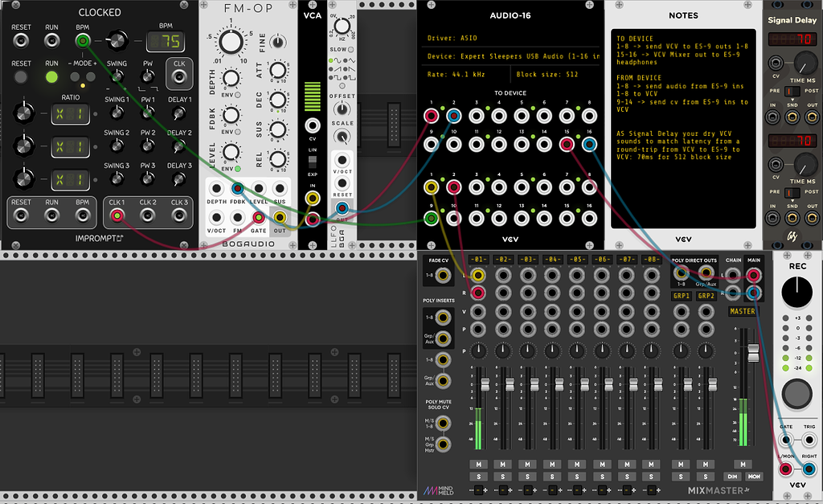The width and height of the screenshot is (823, 504).
Task: Click the large record button on REC
Action: [796, 393]
